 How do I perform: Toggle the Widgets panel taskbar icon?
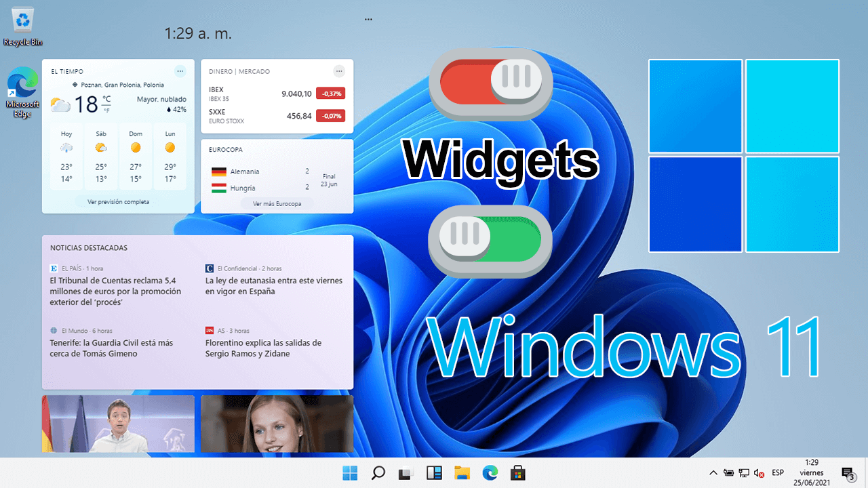coord(434,473)
